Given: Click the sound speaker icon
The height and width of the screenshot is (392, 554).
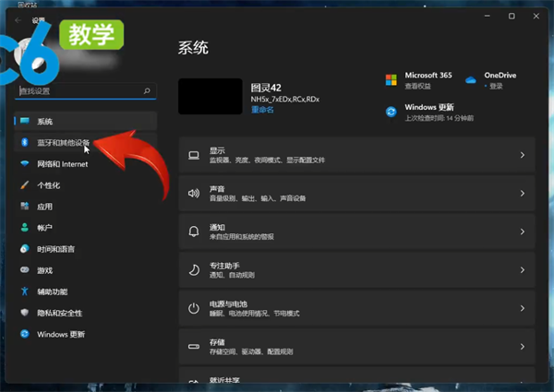Looking at the screenshot, I should click(194, 193).
